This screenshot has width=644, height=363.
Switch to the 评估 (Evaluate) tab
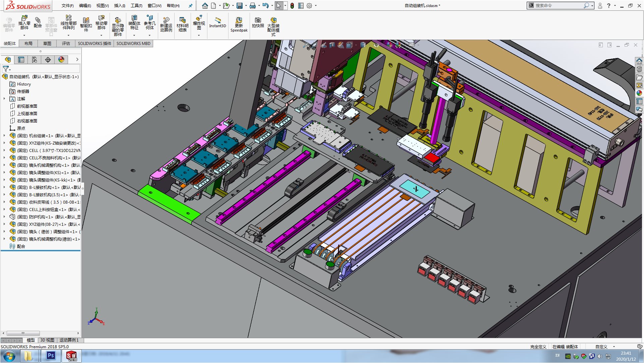click(66, 44)
